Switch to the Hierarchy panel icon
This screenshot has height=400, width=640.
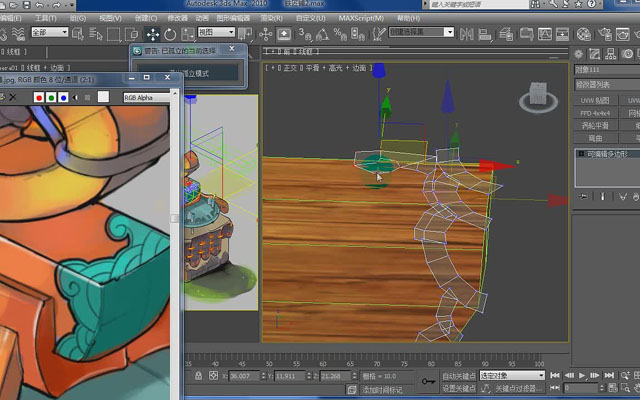coord(611,54)
